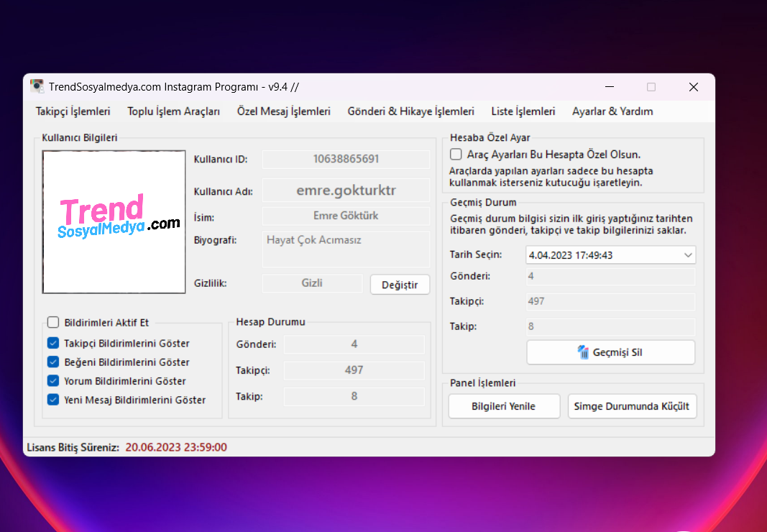The height and width of the screenshot is (532, 767).
Task: Expand the Tarih Seçin date dropdown
Action: (688, 254)
